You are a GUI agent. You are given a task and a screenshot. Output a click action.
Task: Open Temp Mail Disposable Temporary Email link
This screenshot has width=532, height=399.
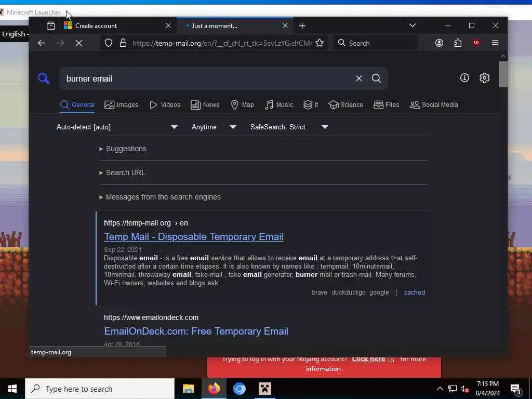[193, 237]
